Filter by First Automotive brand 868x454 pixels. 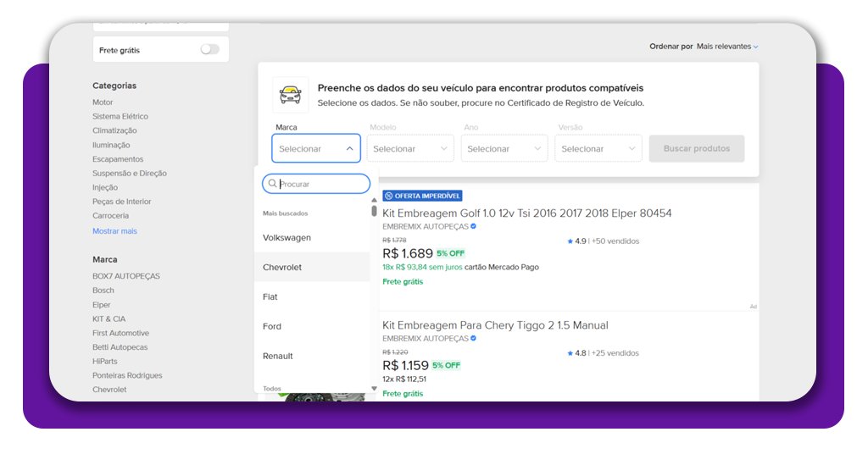tap(120, 333)
